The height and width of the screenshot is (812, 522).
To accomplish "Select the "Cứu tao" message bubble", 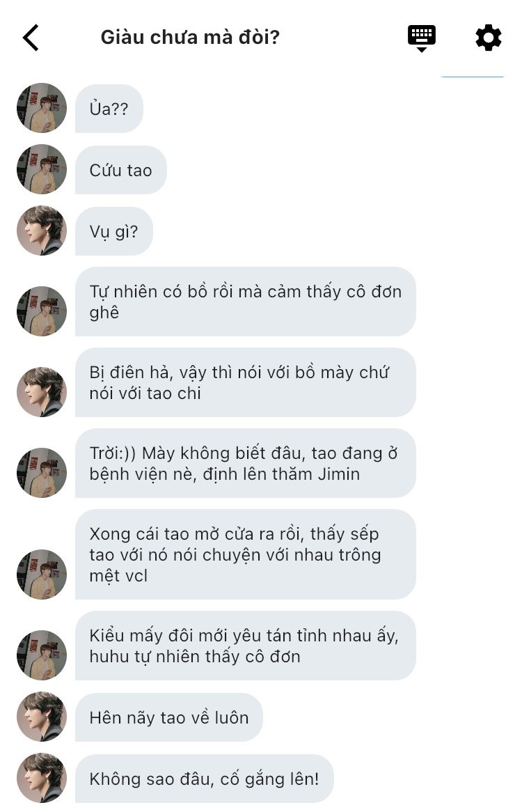I will pyautogui.click(x=120, y=170).
